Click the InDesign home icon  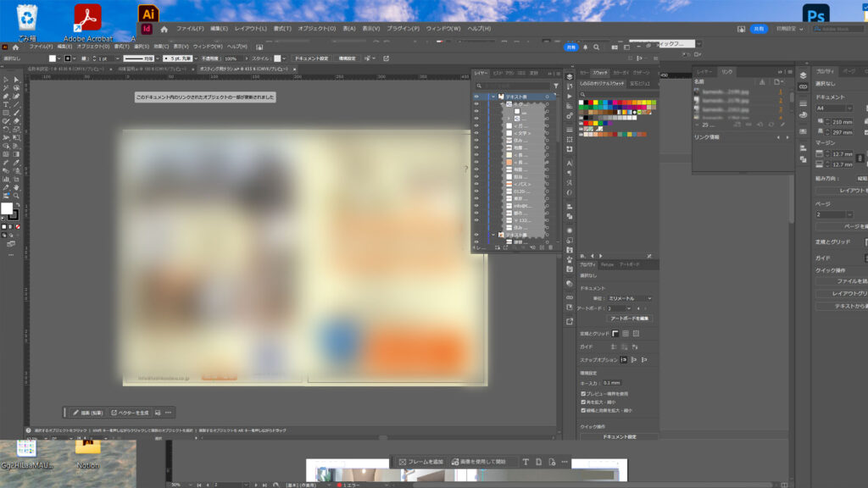click(164, 29)
